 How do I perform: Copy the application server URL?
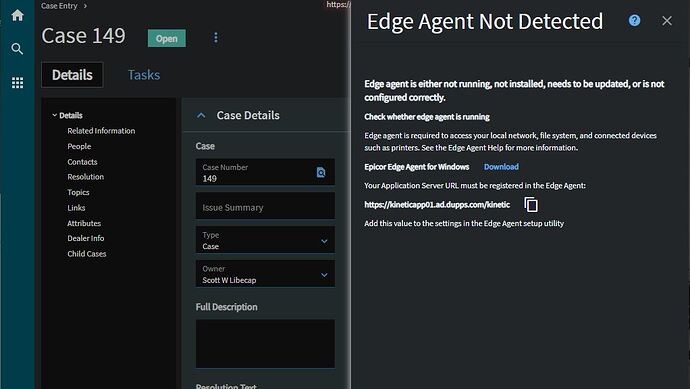531,205
